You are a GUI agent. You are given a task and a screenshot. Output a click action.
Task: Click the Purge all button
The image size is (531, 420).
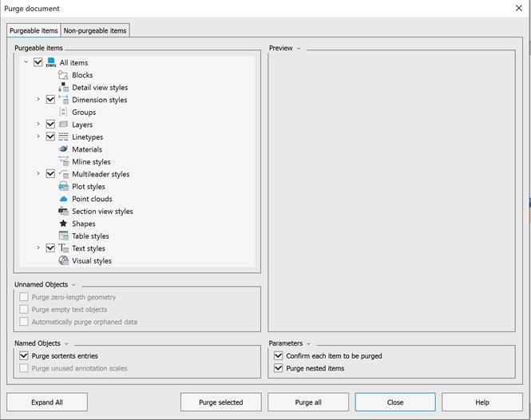308,402
